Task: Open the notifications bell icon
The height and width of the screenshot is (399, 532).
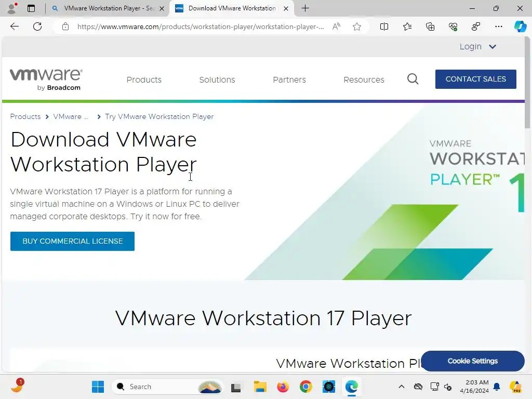Action: click(x=497, y=387)
